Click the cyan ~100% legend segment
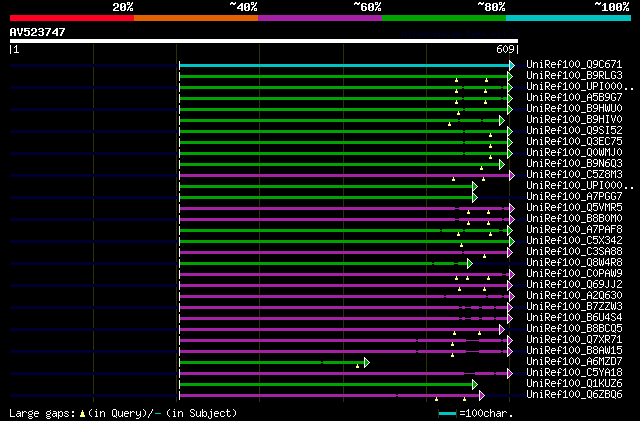Image resolution: width=640 pixels, height=421 pixels. [569, 18]
